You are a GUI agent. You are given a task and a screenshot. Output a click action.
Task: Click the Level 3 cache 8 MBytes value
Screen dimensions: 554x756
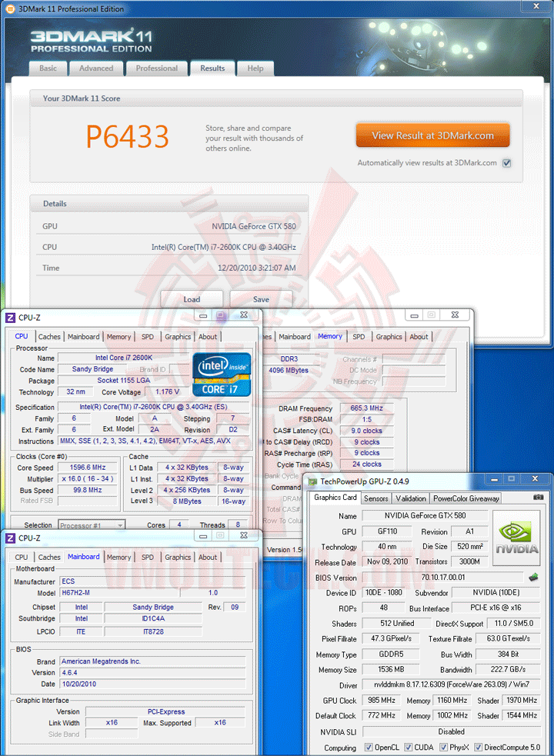pos(187,501)
